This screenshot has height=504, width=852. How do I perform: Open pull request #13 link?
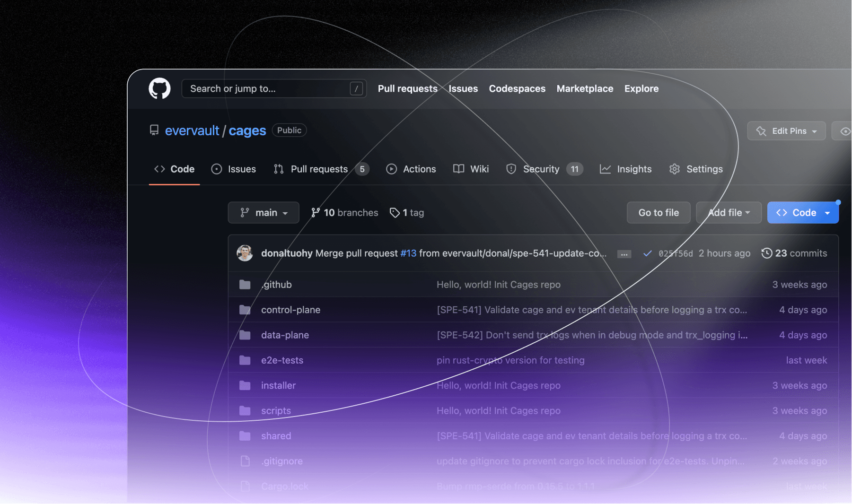tap(408, 253)
